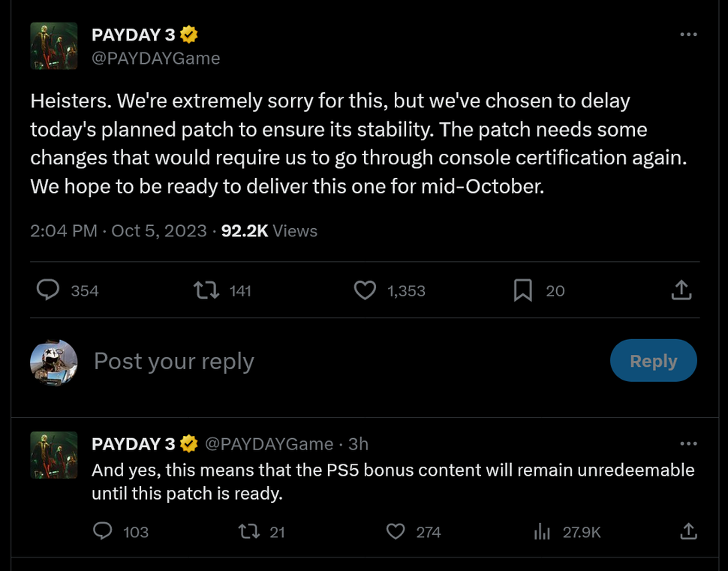Open PAYDAY 3 avatar on main post
The height and width of the screenshot is (571, 728).
click(54, 46)
